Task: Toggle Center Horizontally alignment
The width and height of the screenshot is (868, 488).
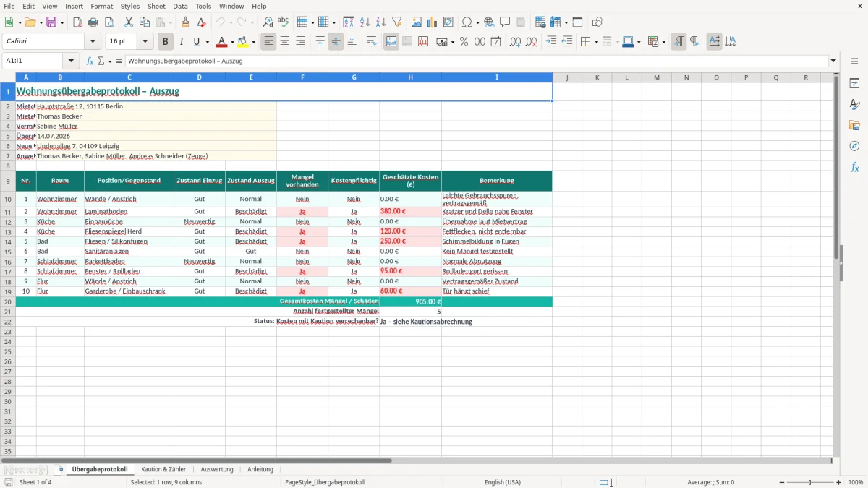Action: 284,42
